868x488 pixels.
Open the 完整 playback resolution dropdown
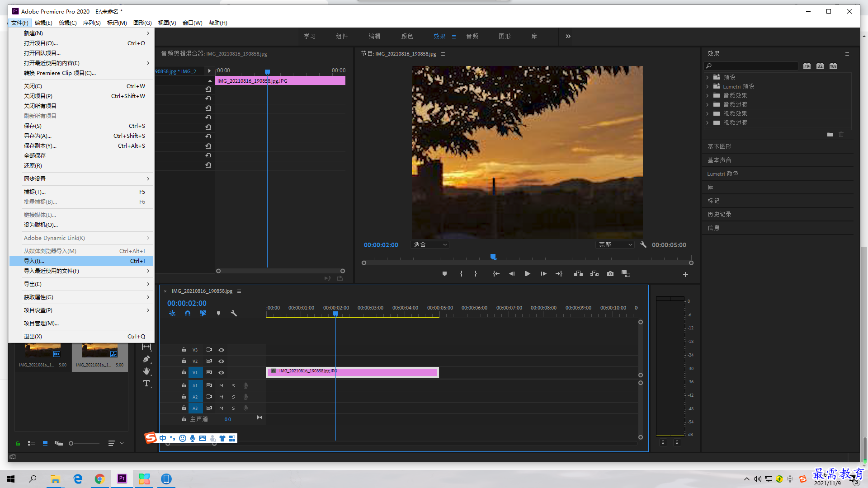click(x=615, y=244)
